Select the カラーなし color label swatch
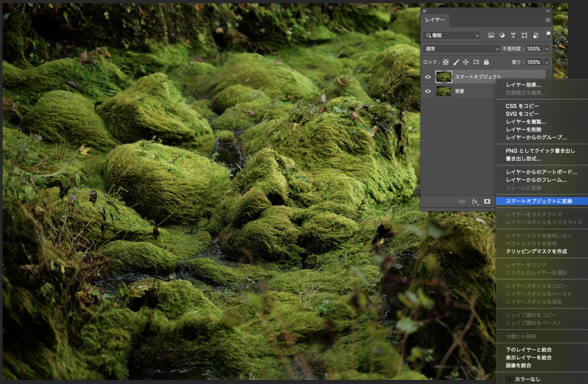588x384 pixels. click(510, 379)
